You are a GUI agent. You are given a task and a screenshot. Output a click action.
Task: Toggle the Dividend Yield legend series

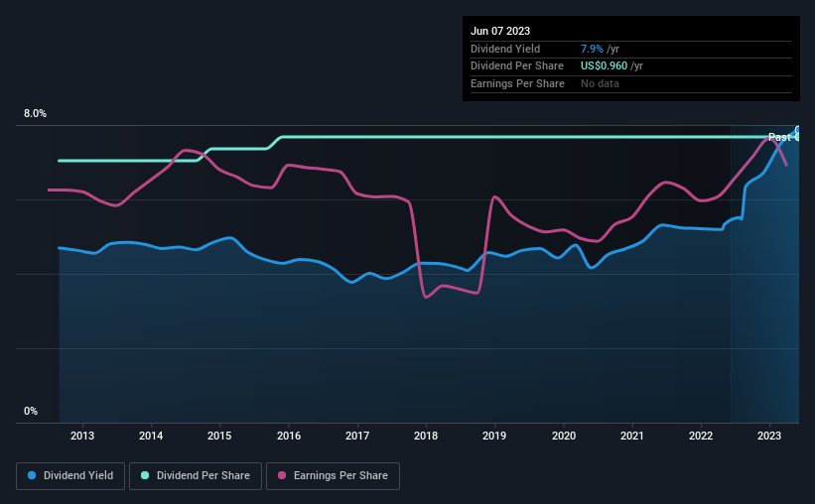pos(70,475)
